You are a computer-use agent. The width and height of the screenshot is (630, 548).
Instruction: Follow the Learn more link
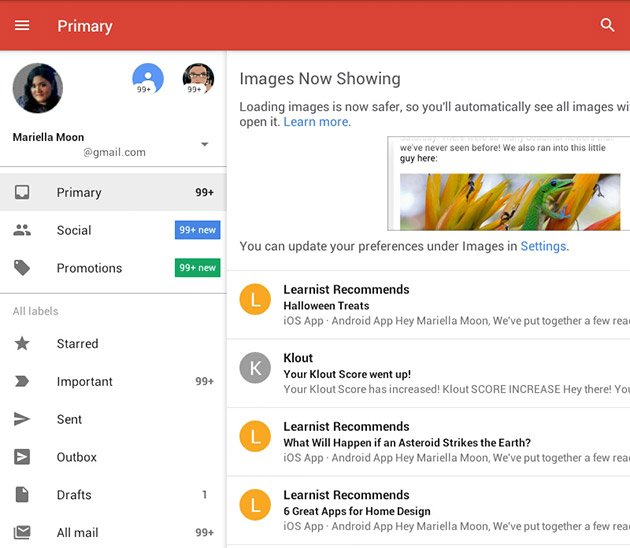(316, 122)
